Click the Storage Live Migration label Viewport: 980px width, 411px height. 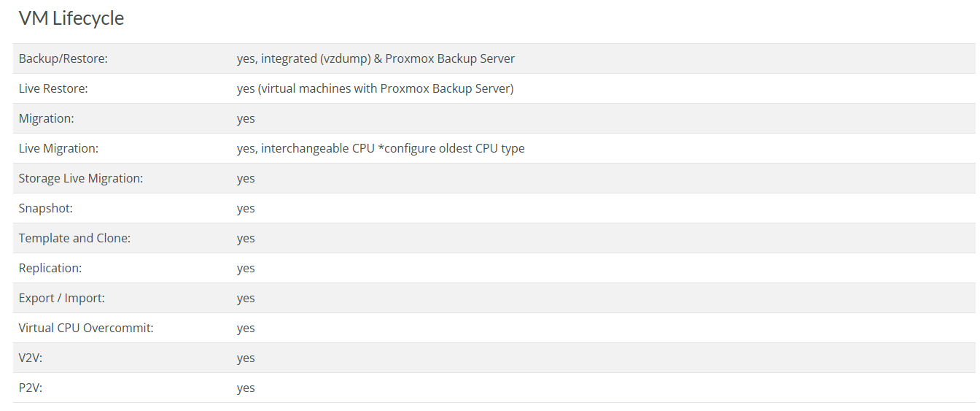point(81,178)
